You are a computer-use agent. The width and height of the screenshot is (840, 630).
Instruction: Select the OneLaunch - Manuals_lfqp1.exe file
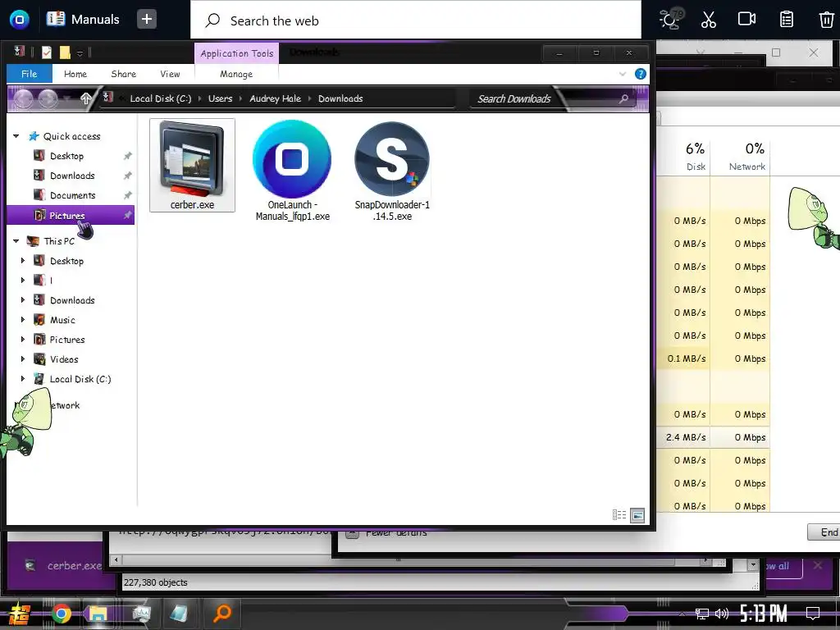(293, 171)
